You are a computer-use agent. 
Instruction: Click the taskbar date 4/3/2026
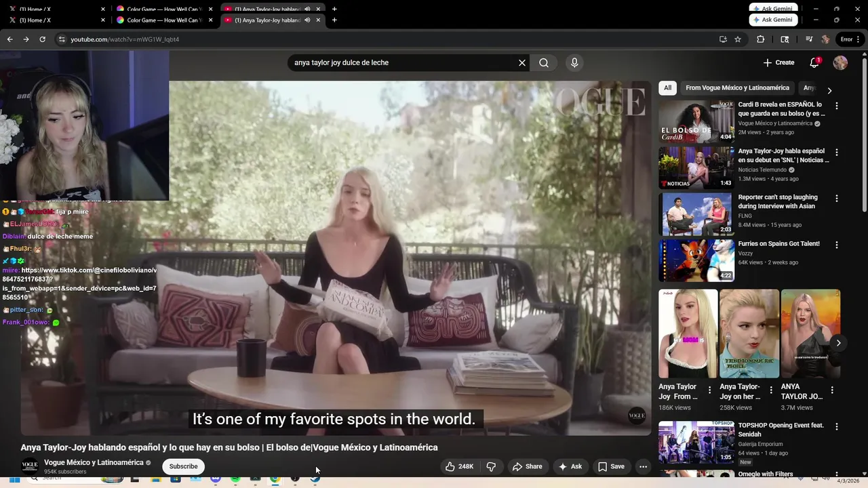coord(848,481)
